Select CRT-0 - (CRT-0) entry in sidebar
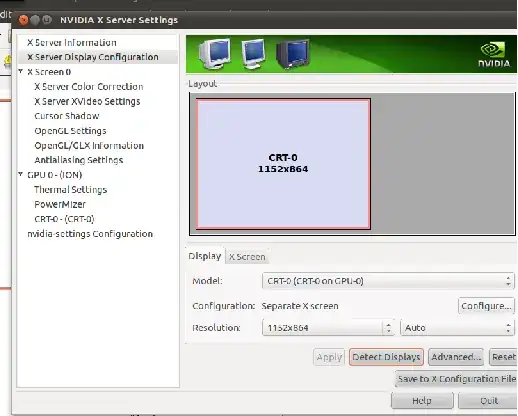This screenshot has width=518, height=416. tap(64, 219)
